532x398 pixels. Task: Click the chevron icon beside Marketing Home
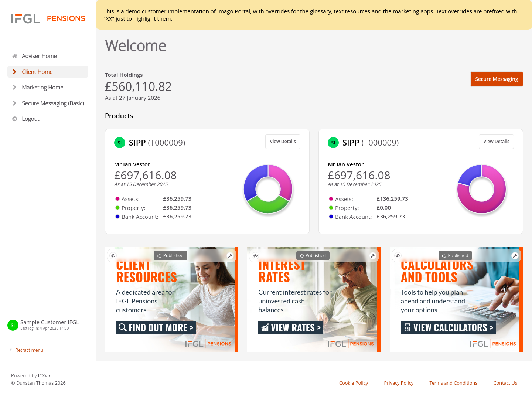(14, 87)
